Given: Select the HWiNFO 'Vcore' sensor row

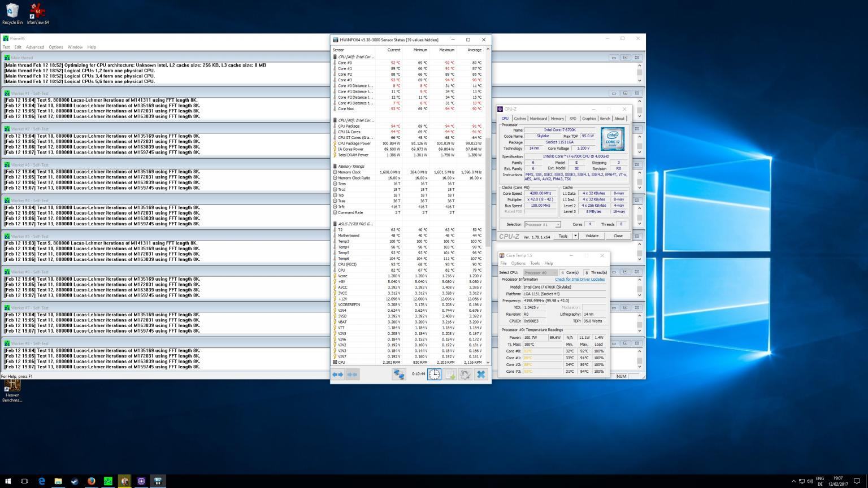Looking at the screenshot, I should coord(408,276).
